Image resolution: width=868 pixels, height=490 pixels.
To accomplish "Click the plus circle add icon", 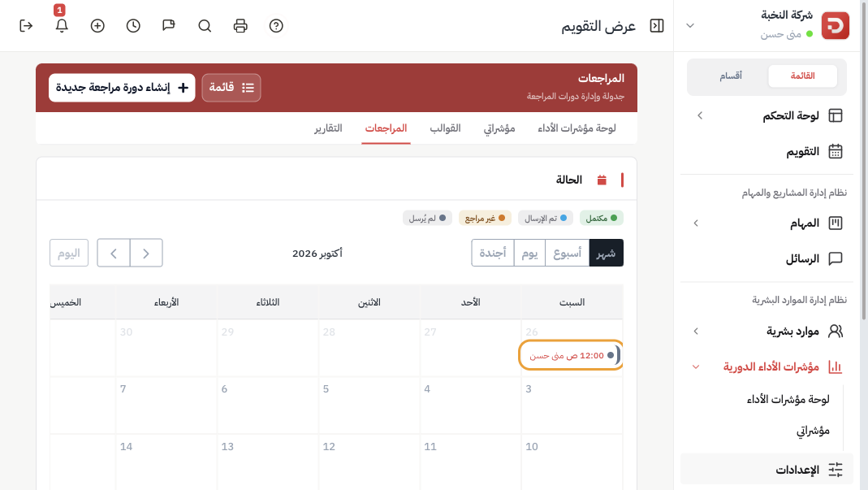I will coord(97,25).
